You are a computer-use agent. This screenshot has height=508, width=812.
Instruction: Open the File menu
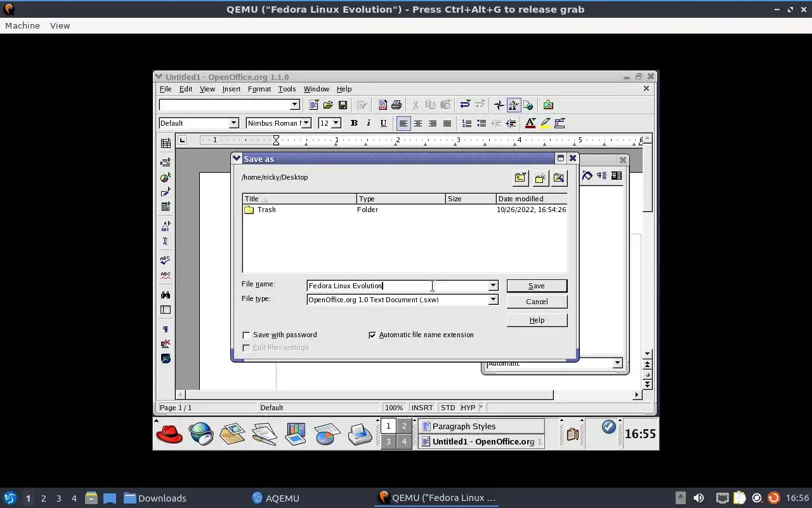click(x=166, y=89)
